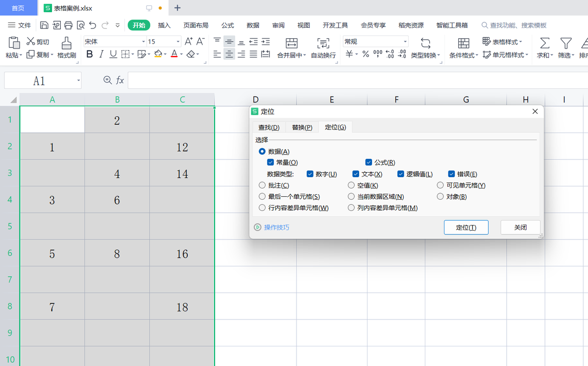Screen dimensions: 588x366
Task: Select the 可见单元格(Y) radio option
Action: 440,185
